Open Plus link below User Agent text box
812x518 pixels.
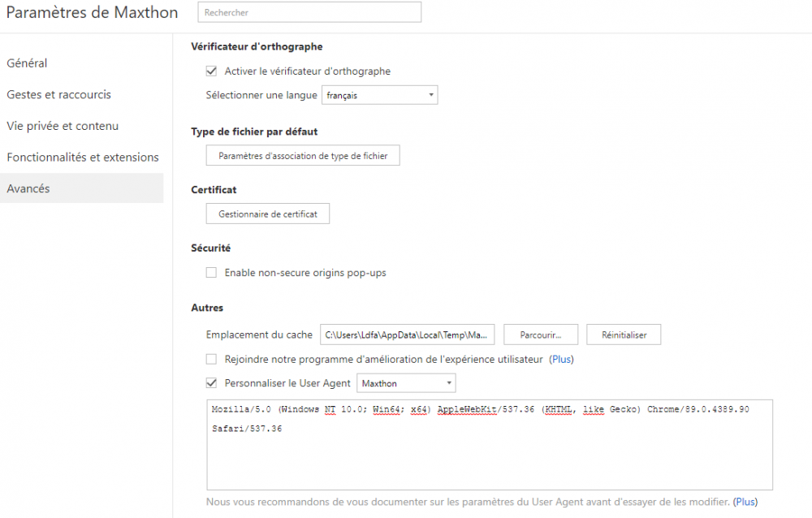coord(745,503)
